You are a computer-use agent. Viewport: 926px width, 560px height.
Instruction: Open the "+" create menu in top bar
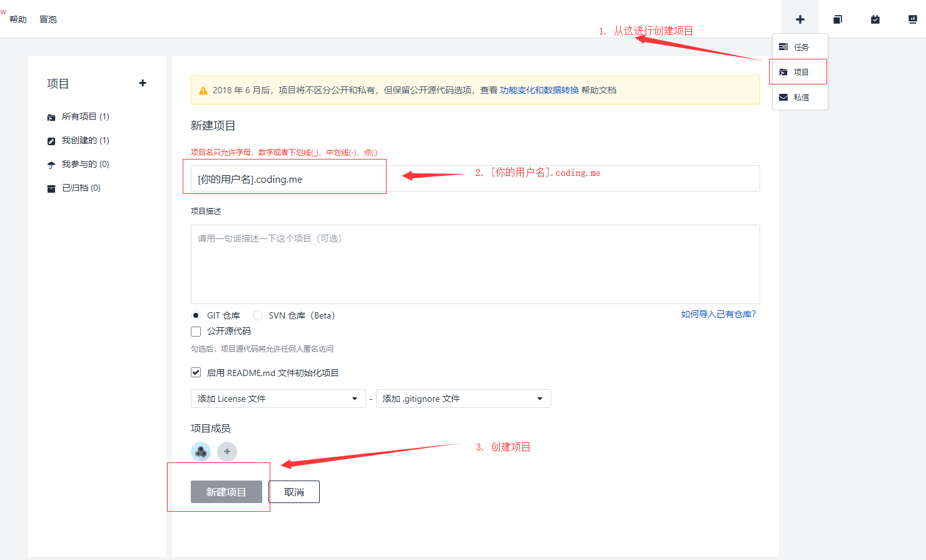click(x=800, y=18)
